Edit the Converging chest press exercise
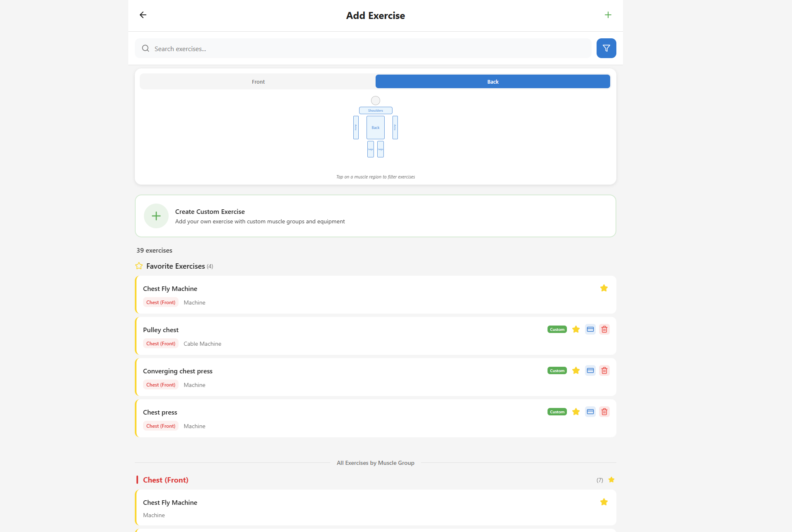 [x=590, y=370]
